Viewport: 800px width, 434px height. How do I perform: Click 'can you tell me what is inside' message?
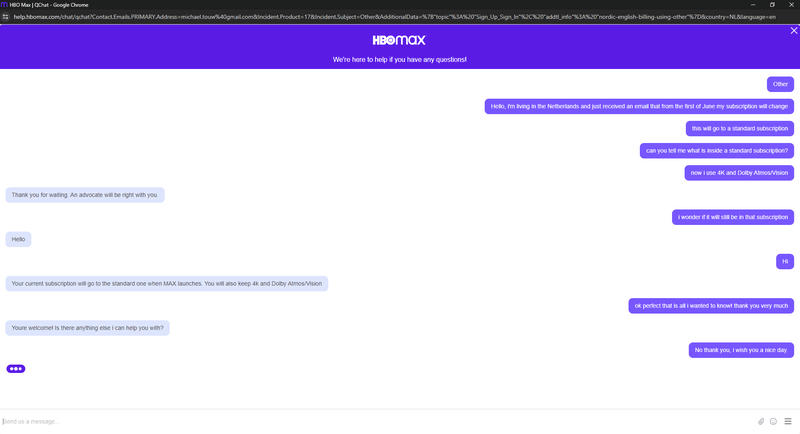717,150
